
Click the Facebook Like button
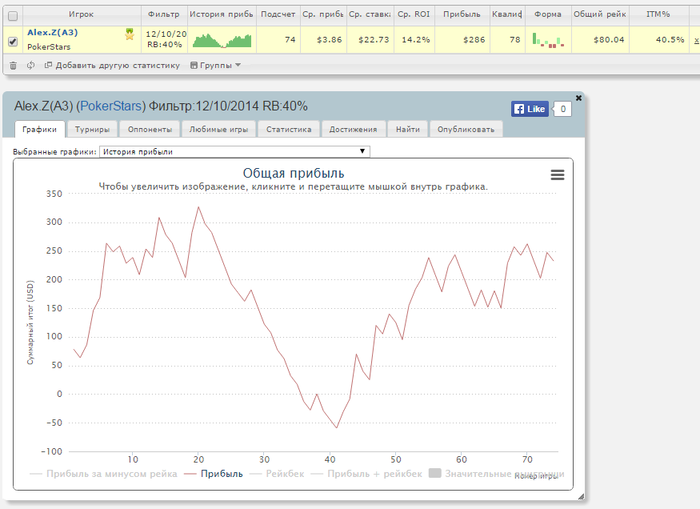tap(529, 109)
